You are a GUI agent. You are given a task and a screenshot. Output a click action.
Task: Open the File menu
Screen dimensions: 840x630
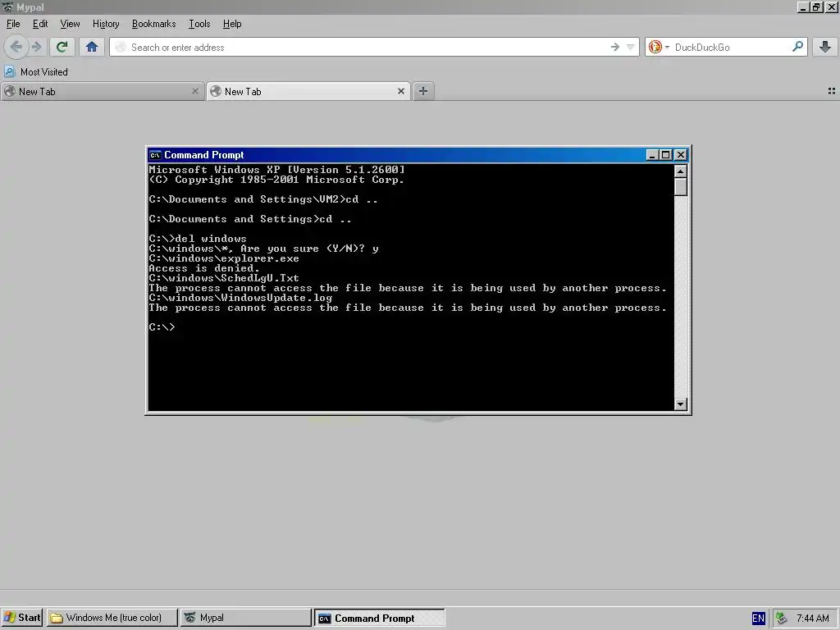13,24
